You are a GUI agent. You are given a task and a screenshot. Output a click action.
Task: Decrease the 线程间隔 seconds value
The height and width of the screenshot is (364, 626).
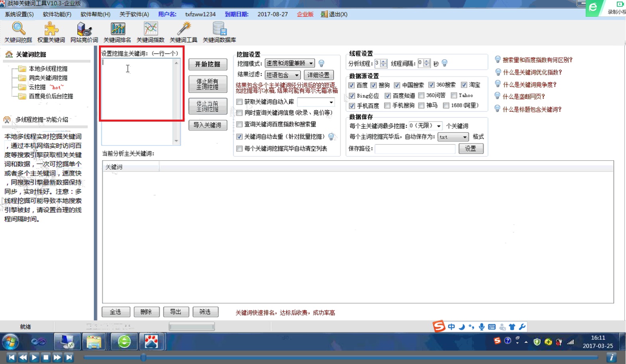427,65
